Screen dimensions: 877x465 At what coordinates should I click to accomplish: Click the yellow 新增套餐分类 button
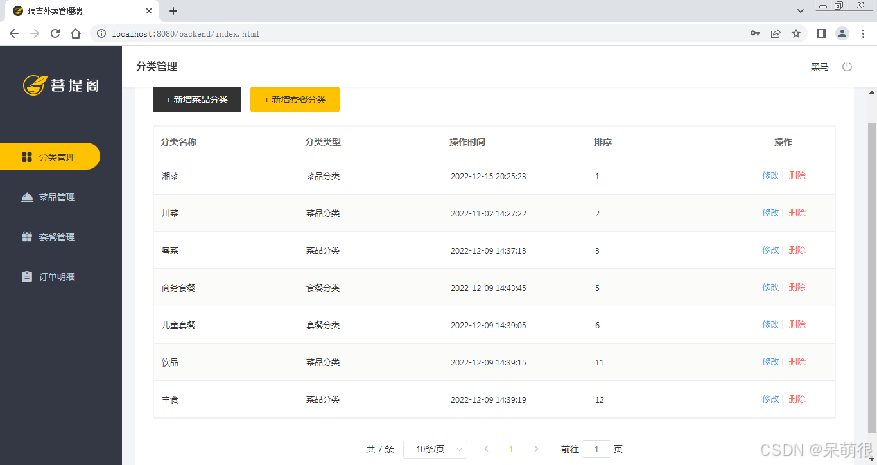pyautogui.click(x=295, y=100)
